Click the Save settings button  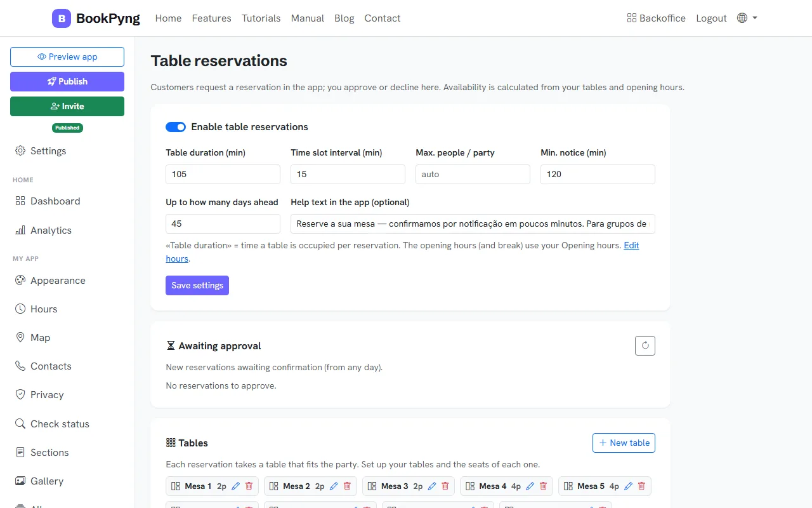point(197,285)
